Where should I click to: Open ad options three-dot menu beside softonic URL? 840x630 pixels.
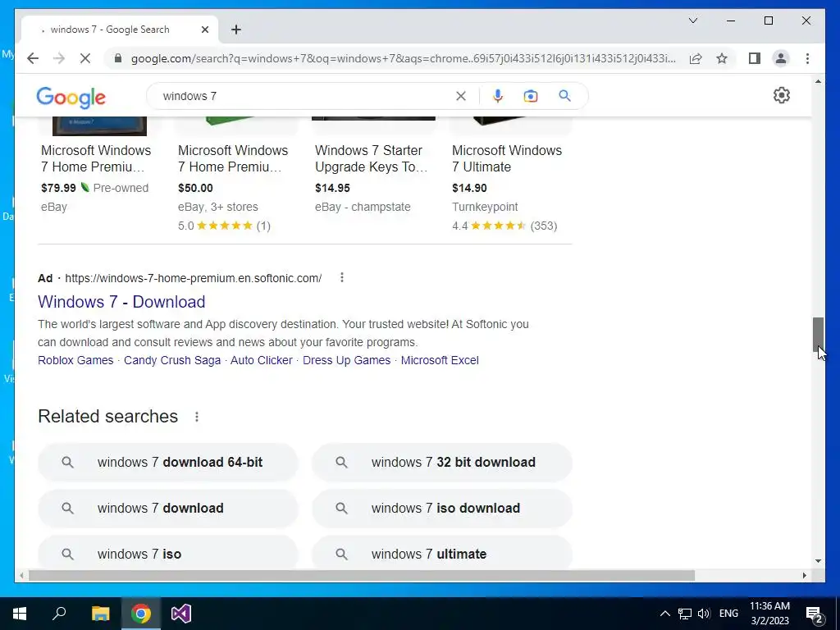point(342,277)
